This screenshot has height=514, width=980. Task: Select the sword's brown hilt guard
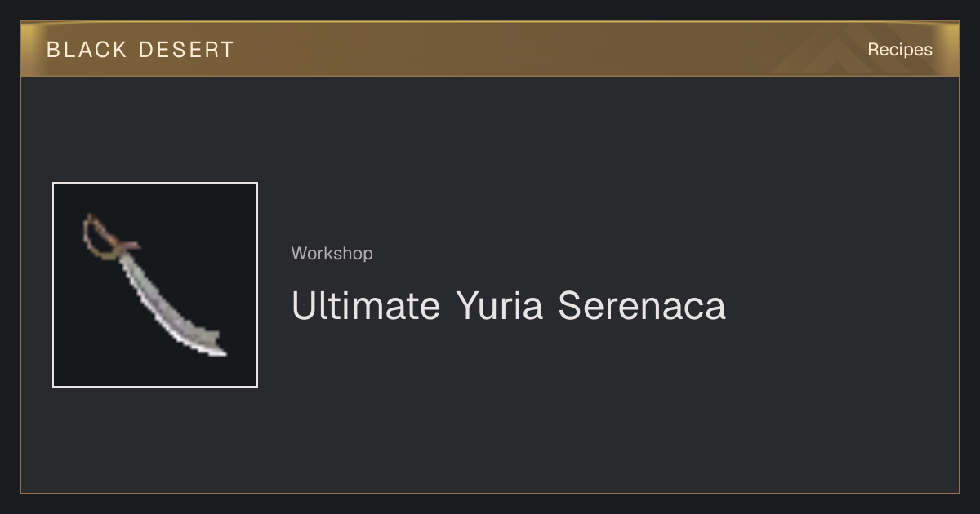(124, 245)
